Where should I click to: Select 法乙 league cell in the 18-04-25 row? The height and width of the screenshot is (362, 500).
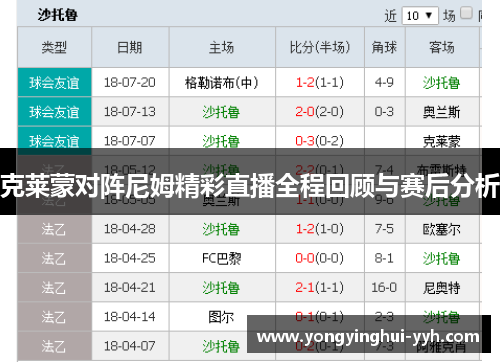tap(54, 258)
